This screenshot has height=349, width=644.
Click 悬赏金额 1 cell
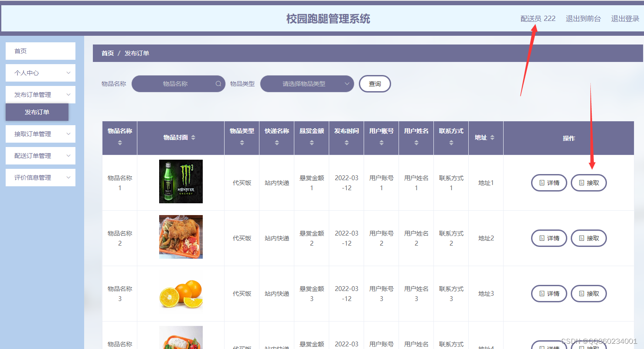click(312, 183)
